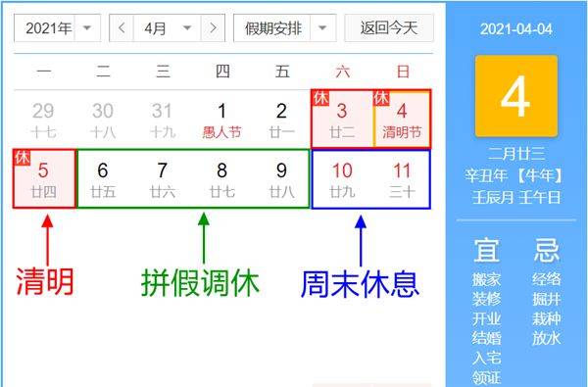The height and width of the screenshot is (387, 588).
Task: Select April 2 廿一
Action: 281,120
